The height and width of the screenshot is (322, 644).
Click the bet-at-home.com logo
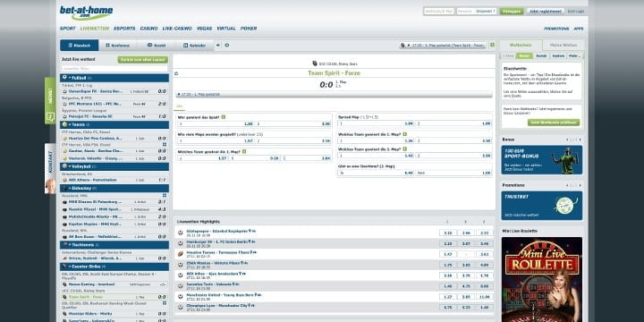point(86,13)
